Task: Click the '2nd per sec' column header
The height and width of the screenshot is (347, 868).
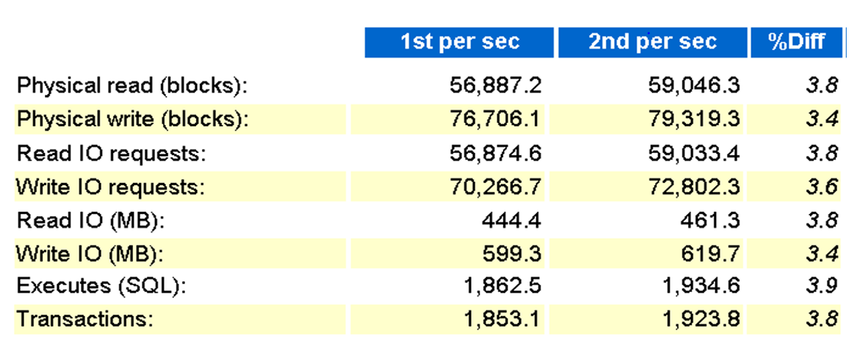Action: pos(652,42)
